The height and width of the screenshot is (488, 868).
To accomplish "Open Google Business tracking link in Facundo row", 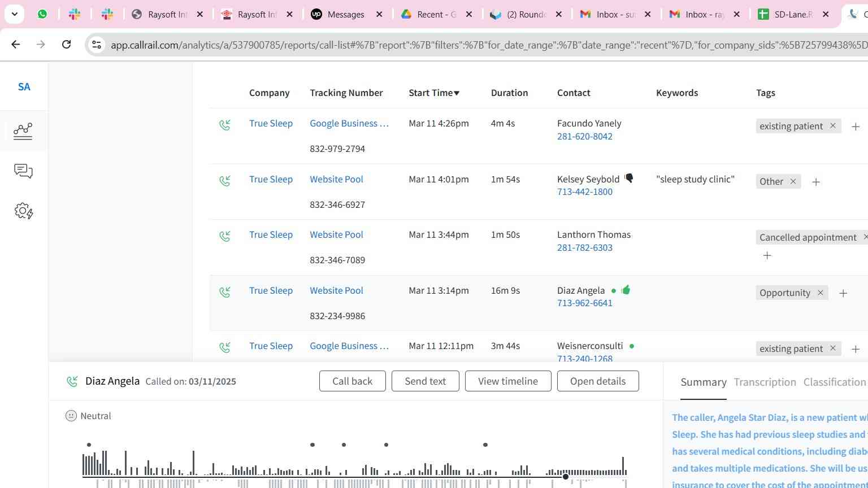I will point(349,123).
